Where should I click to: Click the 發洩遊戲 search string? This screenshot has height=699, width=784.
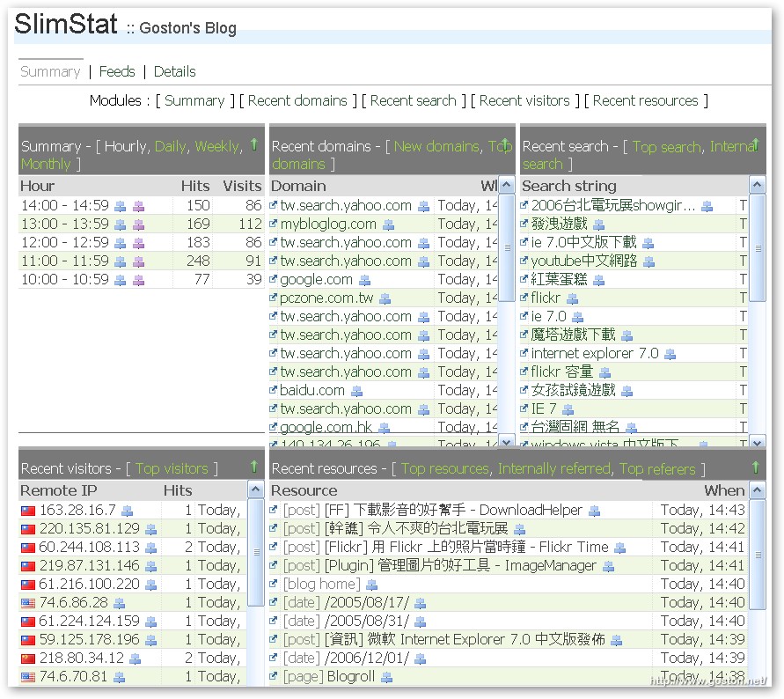coord(559,224)
